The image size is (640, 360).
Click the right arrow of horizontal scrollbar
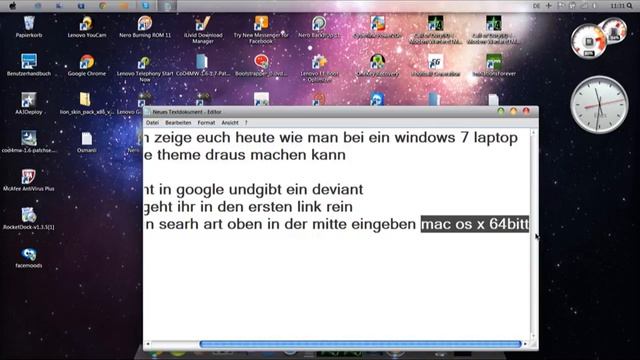(525, 344)
